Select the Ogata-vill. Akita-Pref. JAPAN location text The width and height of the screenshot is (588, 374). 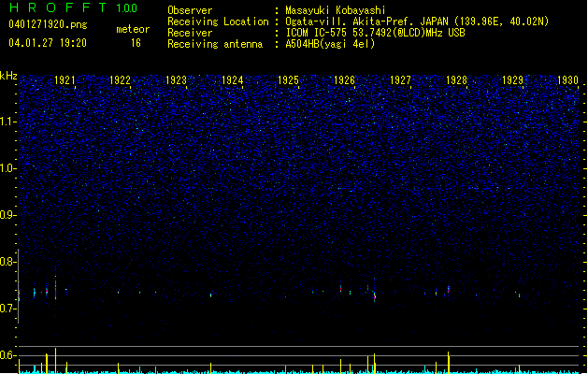pos(417,22)
